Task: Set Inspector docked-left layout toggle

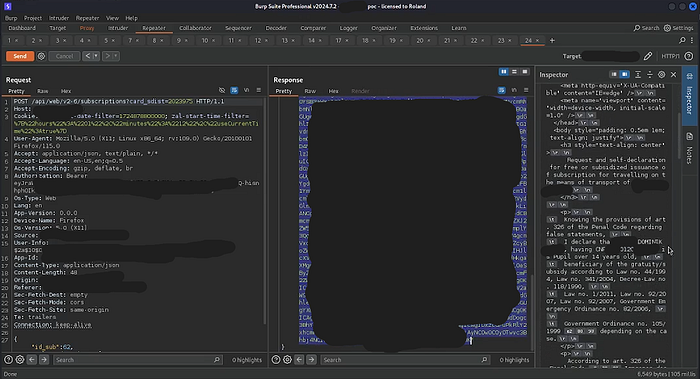Action: pos(614,75)
